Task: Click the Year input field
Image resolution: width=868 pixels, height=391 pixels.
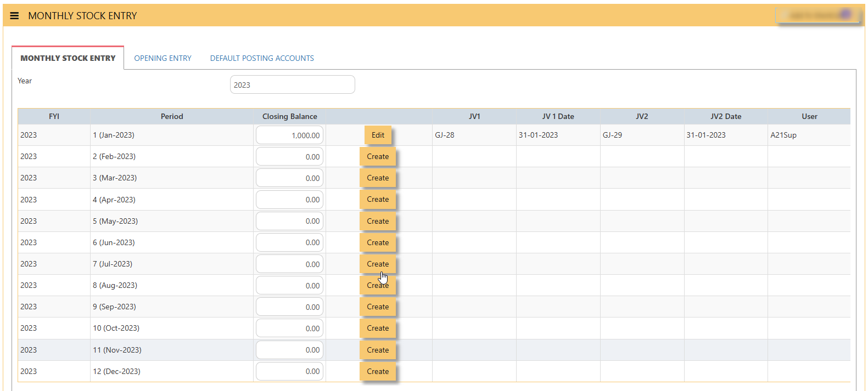Action: coord(292,84)
